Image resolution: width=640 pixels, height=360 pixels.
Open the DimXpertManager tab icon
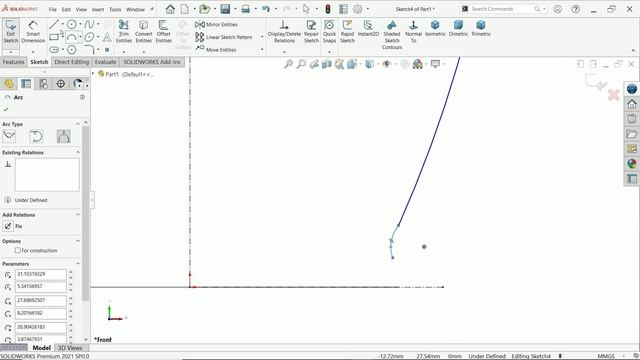click(x=60, y=84)
